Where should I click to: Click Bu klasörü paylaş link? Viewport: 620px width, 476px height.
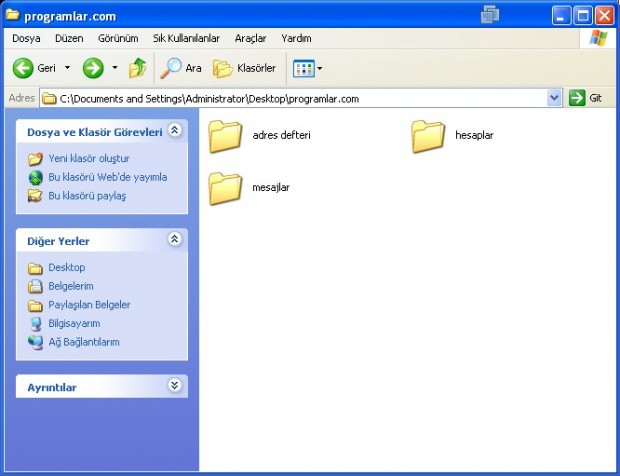pos(87,196)
